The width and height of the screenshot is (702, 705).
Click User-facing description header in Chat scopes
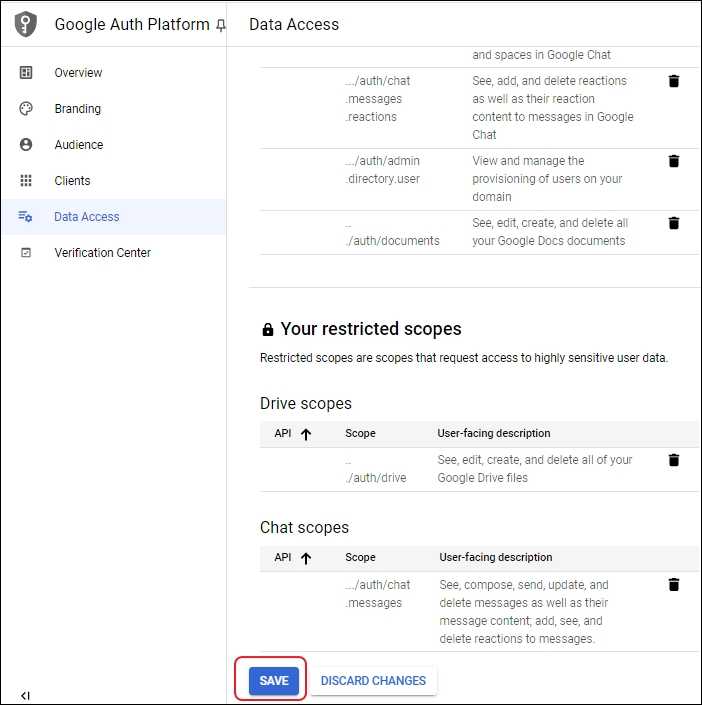(x=496, y=558)
